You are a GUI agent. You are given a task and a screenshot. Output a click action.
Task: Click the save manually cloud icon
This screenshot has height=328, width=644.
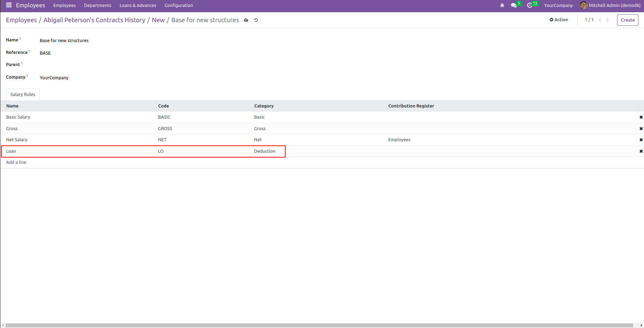(246, 20)
